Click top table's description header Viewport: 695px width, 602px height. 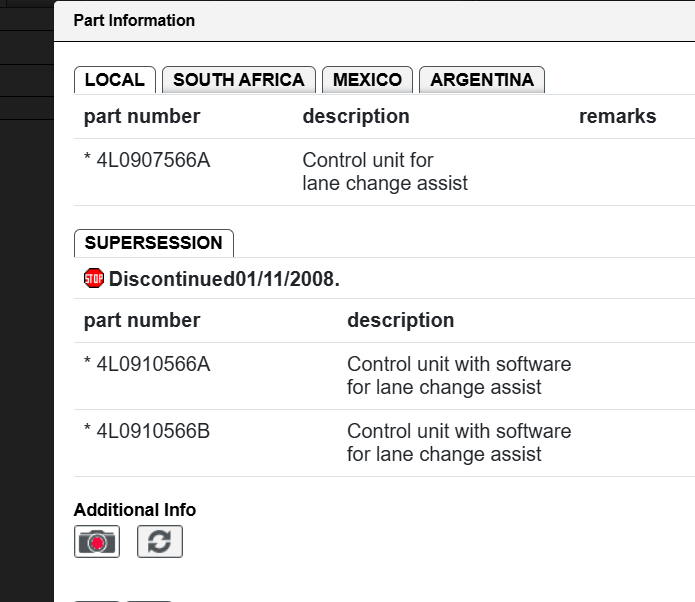tap(356, 117)
